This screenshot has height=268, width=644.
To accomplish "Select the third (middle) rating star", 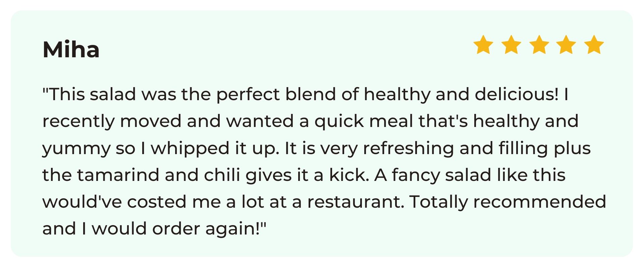I will 539,45.
